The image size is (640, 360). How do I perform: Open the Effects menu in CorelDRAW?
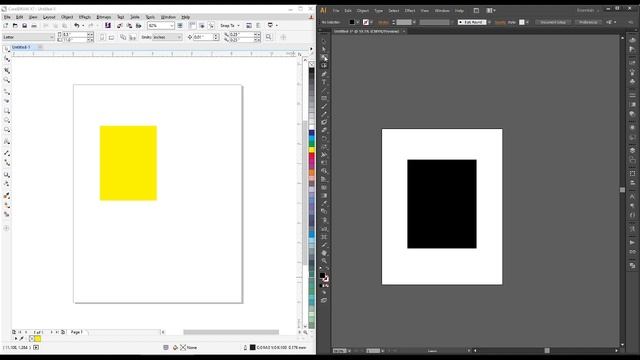84,17
